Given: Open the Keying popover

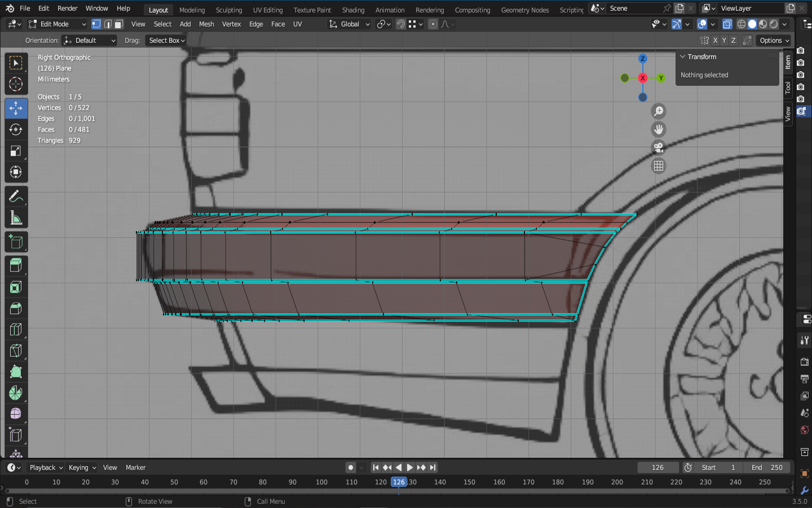Looking at the screenshot, I should point(82,467).
